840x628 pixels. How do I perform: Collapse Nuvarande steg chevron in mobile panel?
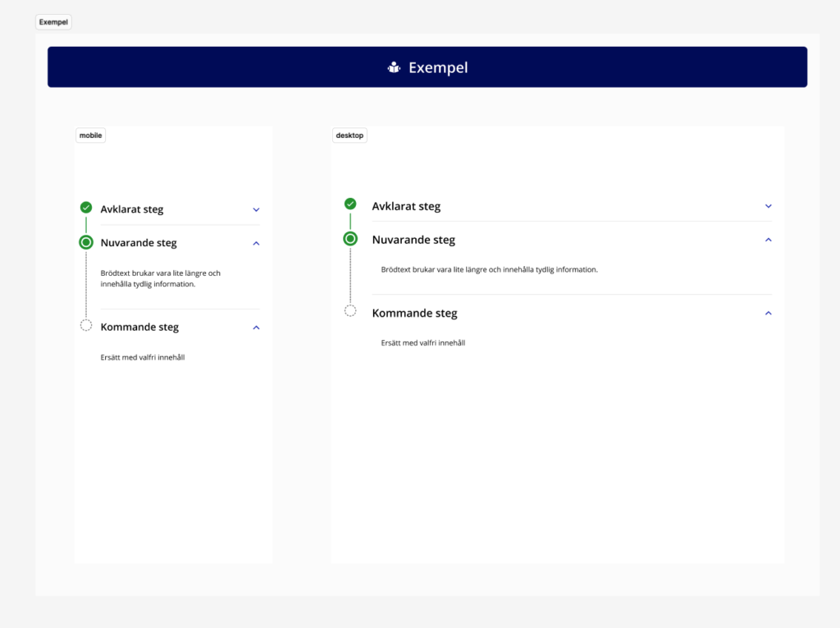tap(256, 244)
